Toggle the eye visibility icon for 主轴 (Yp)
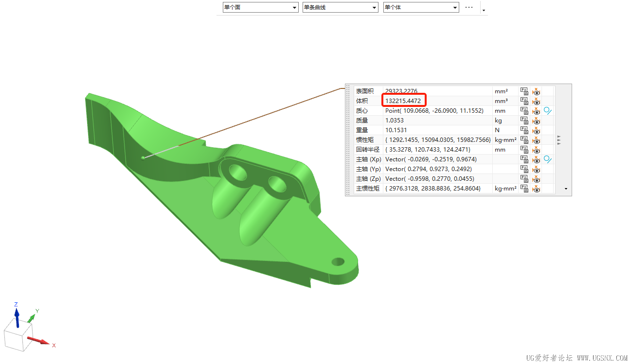 (x=536, y=169)
